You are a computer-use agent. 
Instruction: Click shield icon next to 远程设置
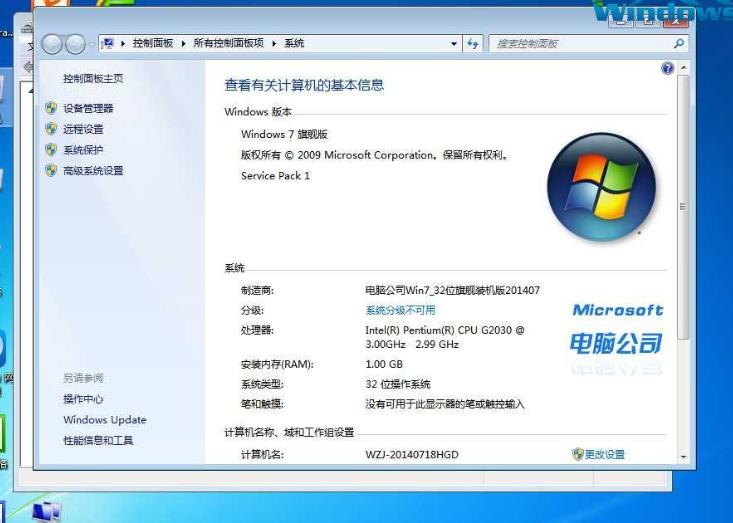pyautogui.click(x=51, y=129)
